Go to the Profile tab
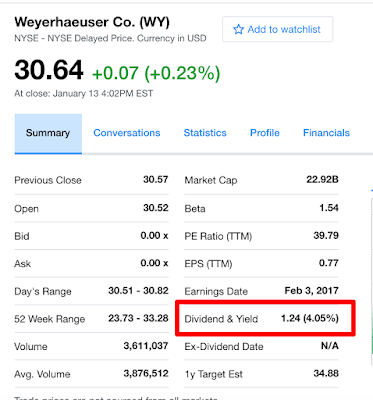This screenshot has height=400, width=373. coord(265,133)
